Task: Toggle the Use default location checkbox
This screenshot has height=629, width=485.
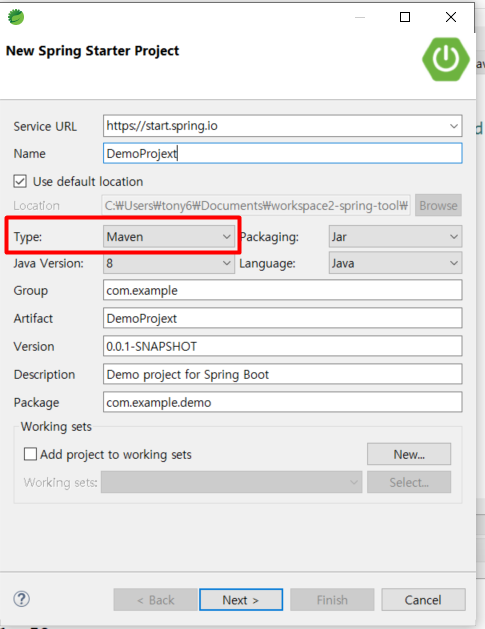Action: click(20, 181)
